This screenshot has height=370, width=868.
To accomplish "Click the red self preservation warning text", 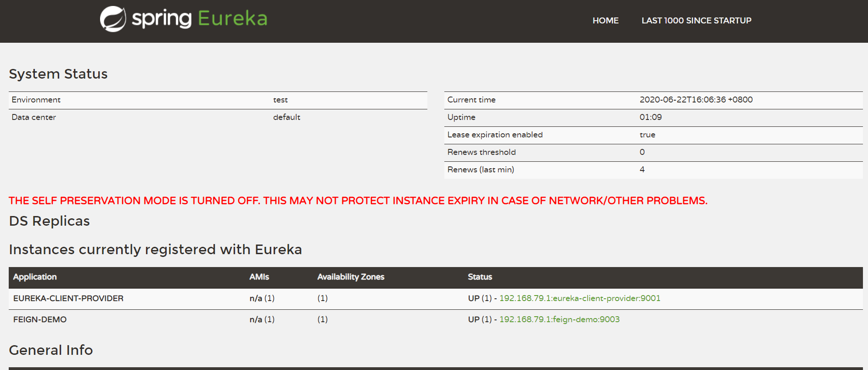I will point(358,201).
